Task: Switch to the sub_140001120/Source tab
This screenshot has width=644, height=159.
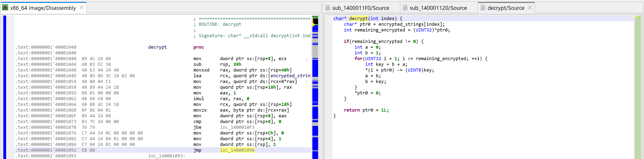Action: (438, 8)
